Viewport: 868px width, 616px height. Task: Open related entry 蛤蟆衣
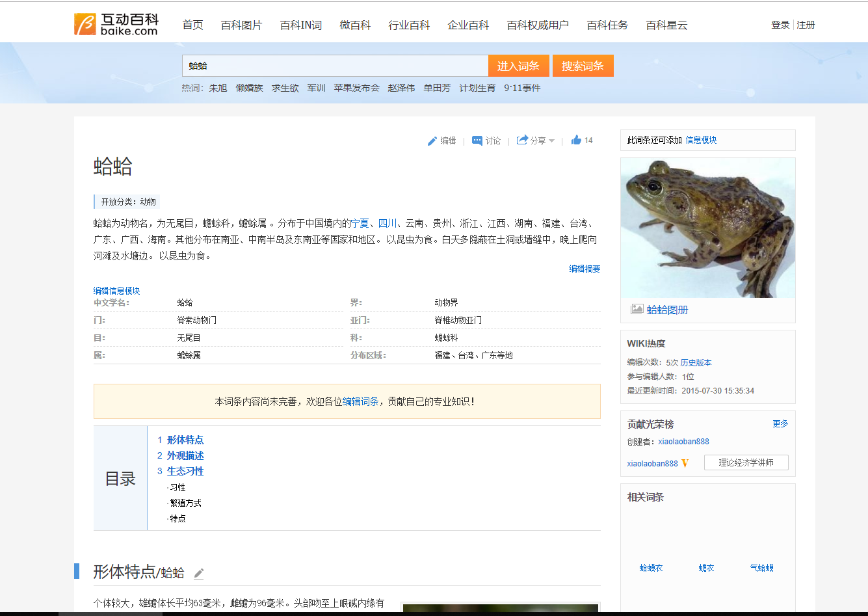651,568
